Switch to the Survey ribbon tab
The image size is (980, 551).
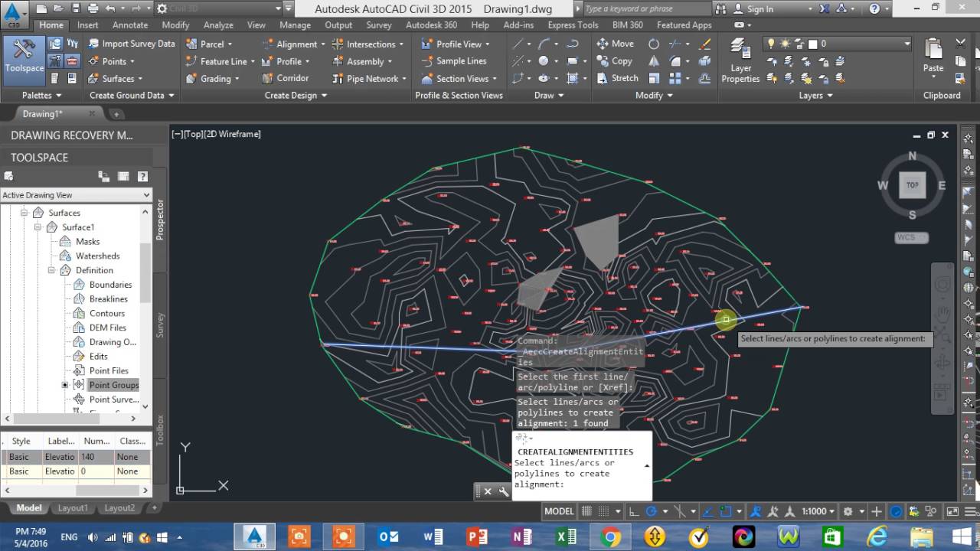pos(379,24)
